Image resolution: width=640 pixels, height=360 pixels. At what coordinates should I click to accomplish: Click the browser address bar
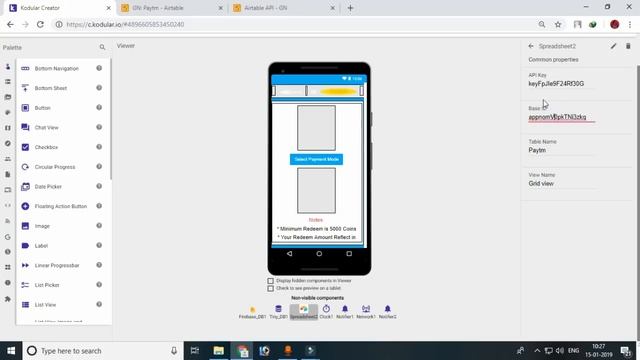[298, 24]
